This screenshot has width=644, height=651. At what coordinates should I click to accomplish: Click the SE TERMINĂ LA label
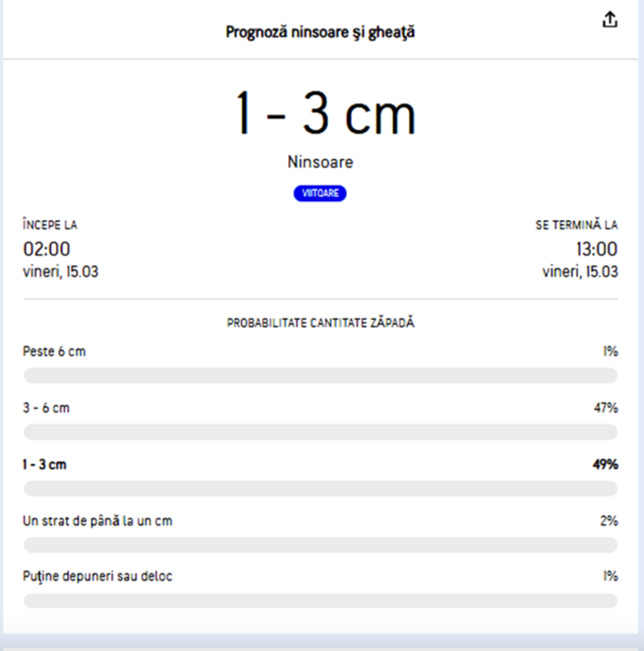576,225
